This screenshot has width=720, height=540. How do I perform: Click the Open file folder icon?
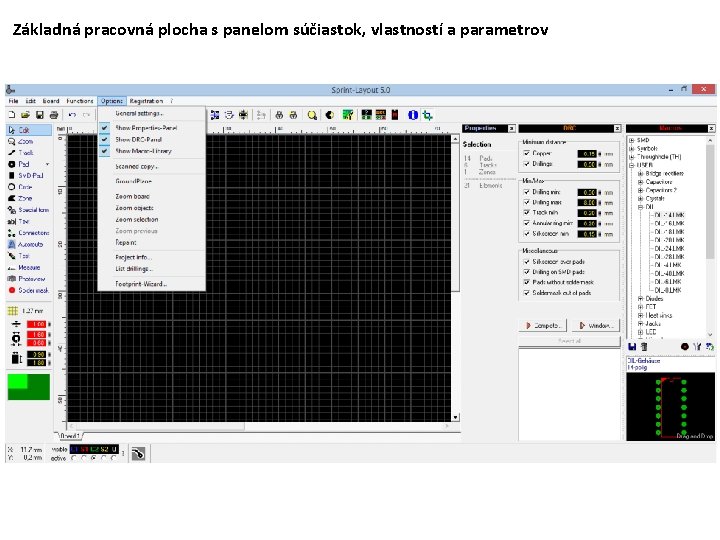25,115
